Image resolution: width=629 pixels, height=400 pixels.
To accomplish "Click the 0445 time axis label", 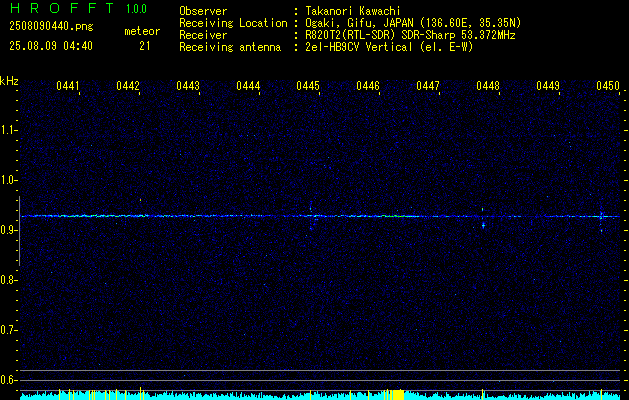I will click(x=308, y=86).
